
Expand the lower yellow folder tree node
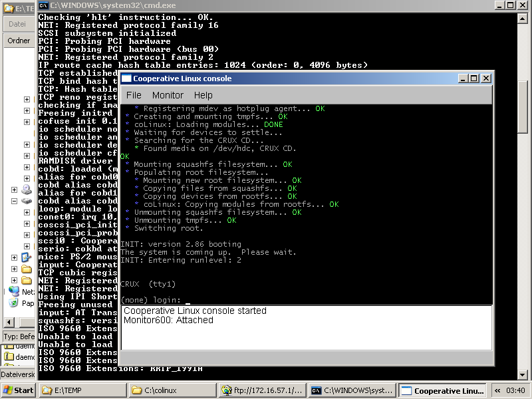click(x=14, y=280)
